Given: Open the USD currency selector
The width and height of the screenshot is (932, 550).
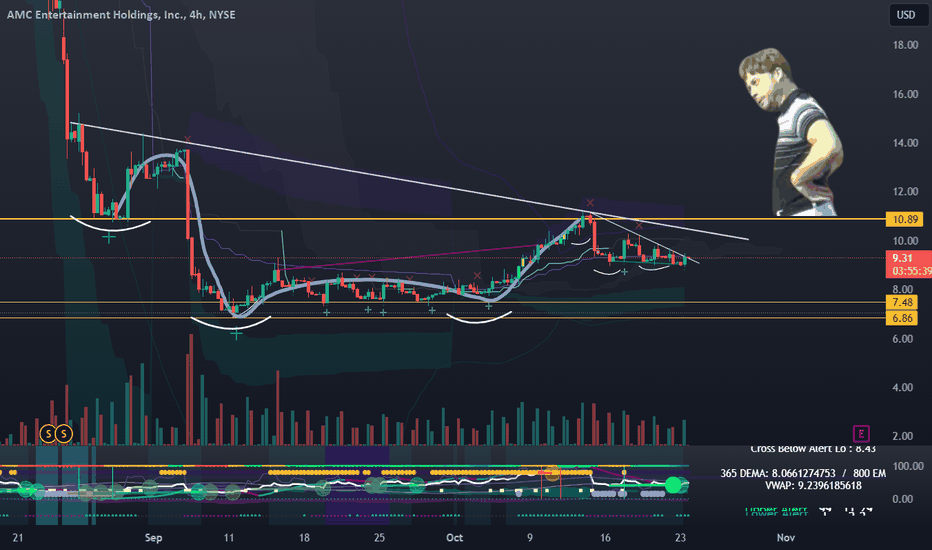Looking at the screenshot, I should point(905,15).
